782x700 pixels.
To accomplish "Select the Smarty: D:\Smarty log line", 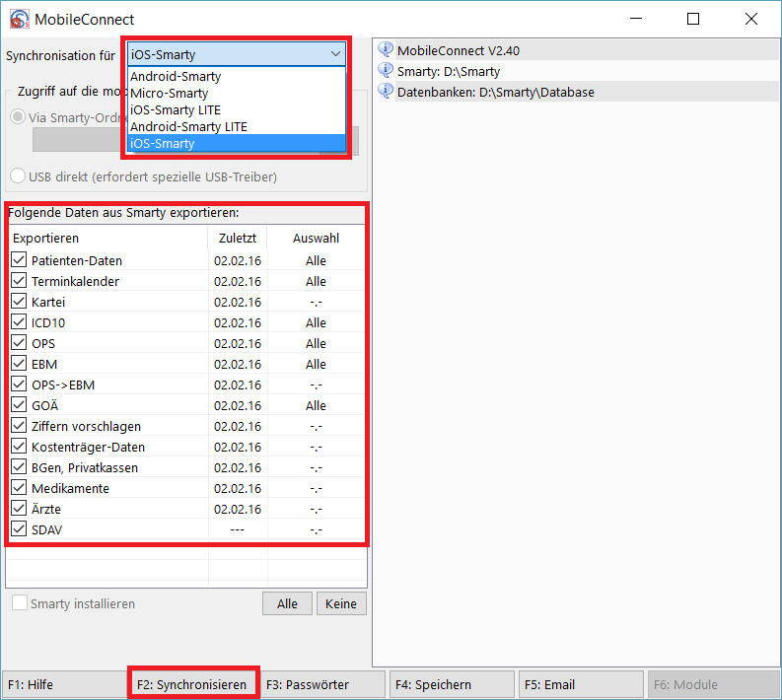I will pyautogui.click(x=587, y=71).
